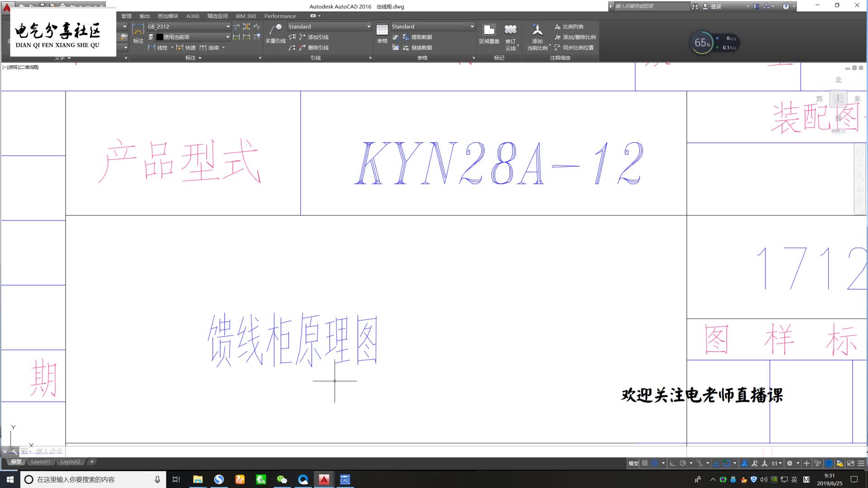
Task: Open the BIM 360 ribbon tab
Action: 245,16
